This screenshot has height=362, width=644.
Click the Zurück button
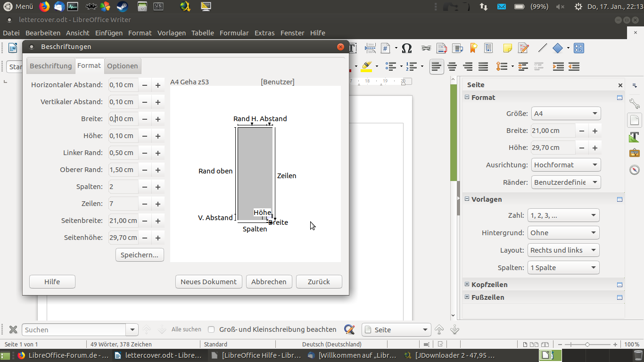pyautogui.click(x=319, y=282)
